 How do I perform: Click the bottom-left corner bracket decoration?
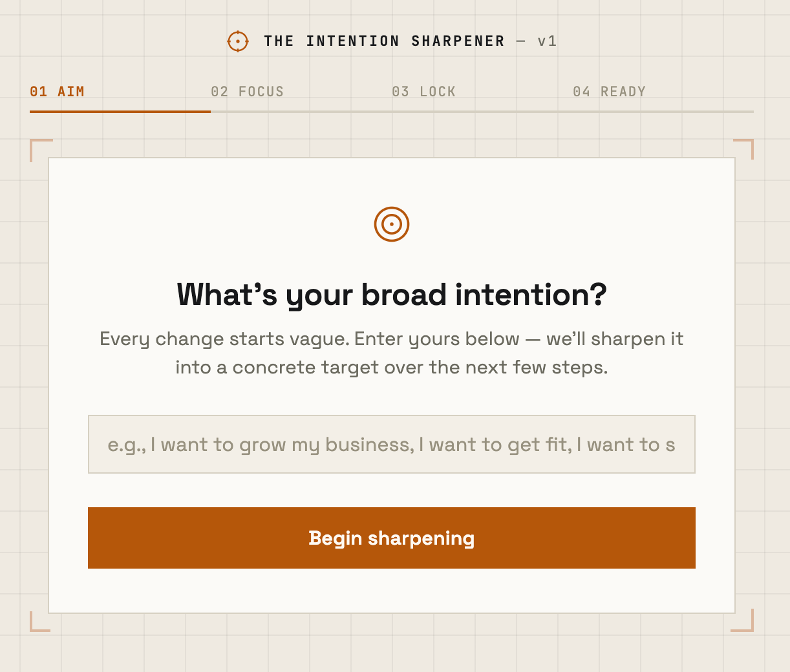click(40, 622)
